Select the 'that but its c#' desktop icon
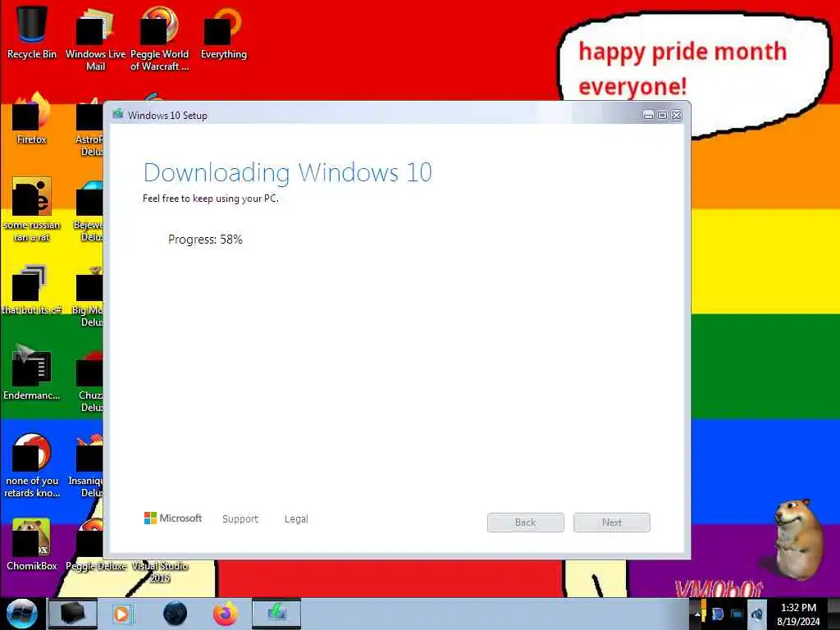 point(32,290)
